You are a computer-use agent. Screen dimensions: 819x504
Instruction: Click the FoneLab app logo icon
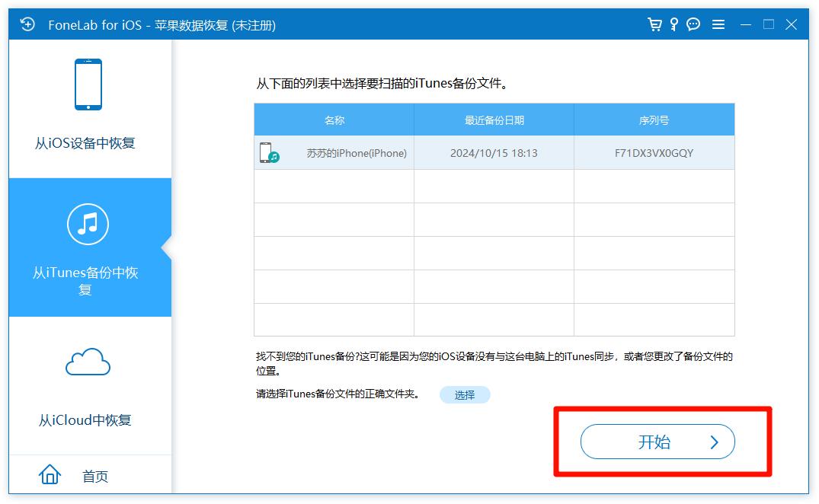27,24
